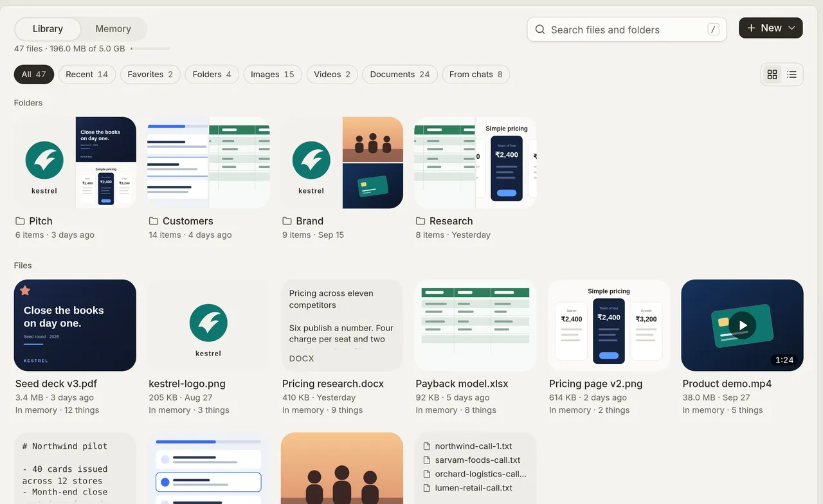Click the Brand folder name
The height and width of the screenshot is (504, 823).
click(310, 221)
